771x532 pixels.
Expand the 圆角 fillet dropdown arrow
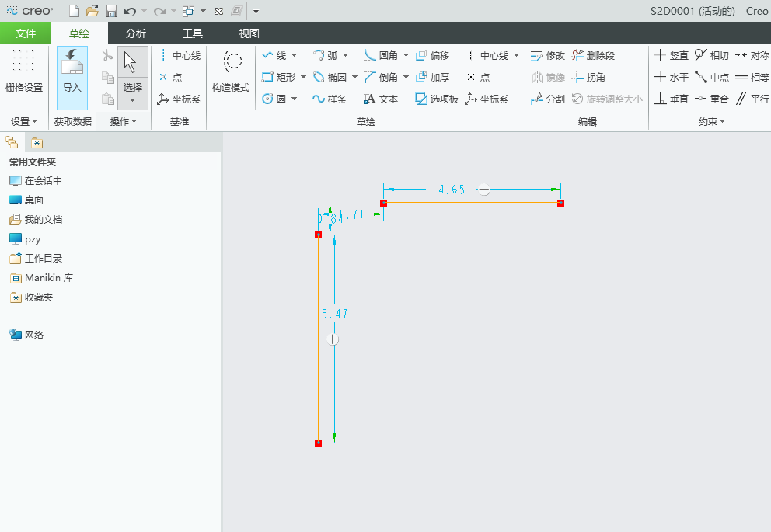click(406, 55)
